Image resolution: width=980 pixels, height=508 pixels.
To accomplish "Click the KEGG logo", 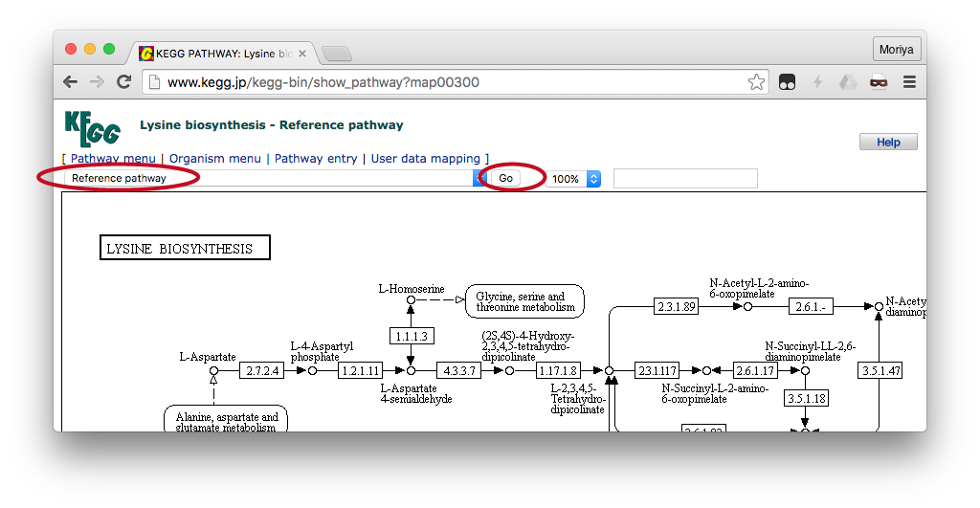I will click(x=93, y=128).
